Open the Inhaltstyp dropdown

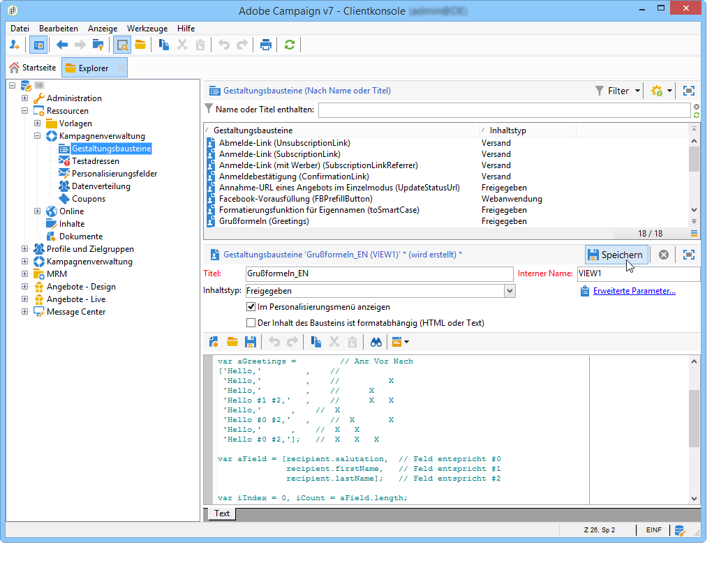510,291
